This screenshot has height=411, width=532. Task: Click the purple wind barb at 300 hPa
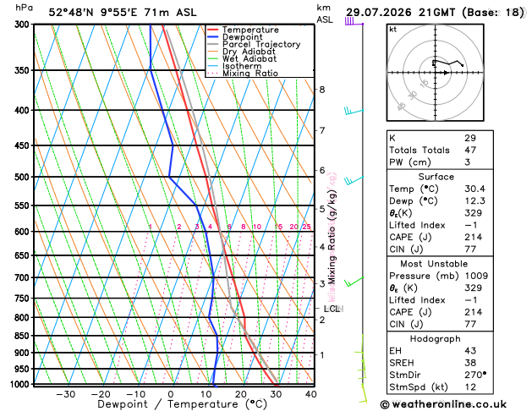pos(354,21)
